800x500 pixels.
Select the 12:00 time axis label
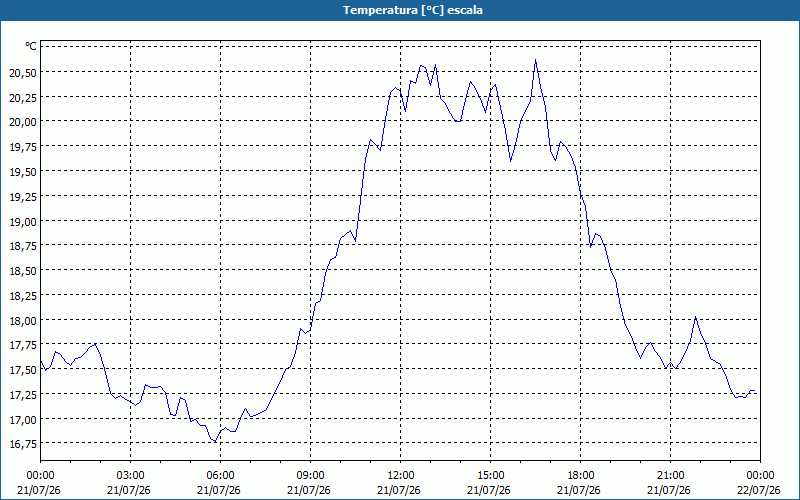[401, 476]
